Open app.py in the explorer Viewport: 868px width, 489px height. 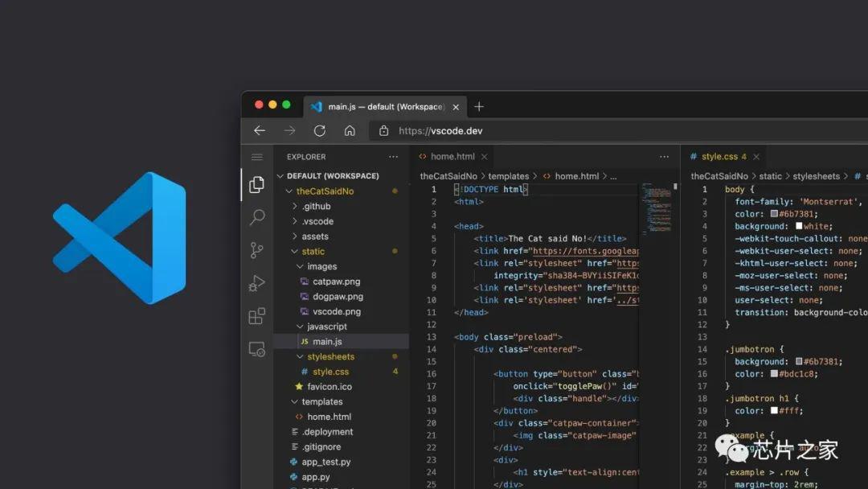pos(316,476)
